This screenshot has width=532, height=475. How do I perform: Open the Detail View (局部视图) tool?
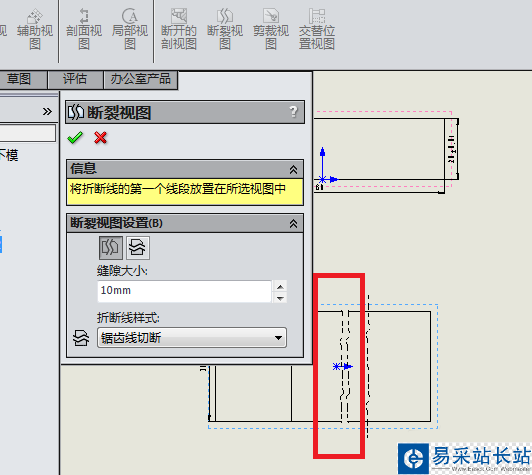pos(130,30)
